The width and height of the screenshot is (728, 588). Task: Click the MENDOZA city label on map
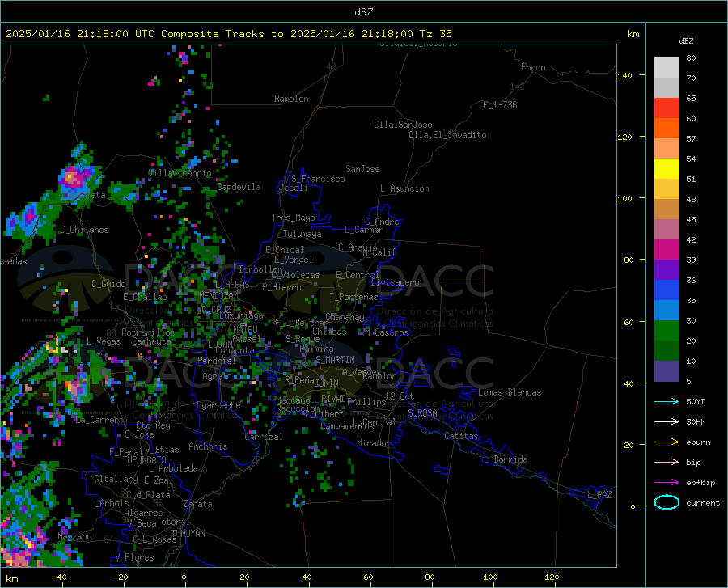[216, 295]
